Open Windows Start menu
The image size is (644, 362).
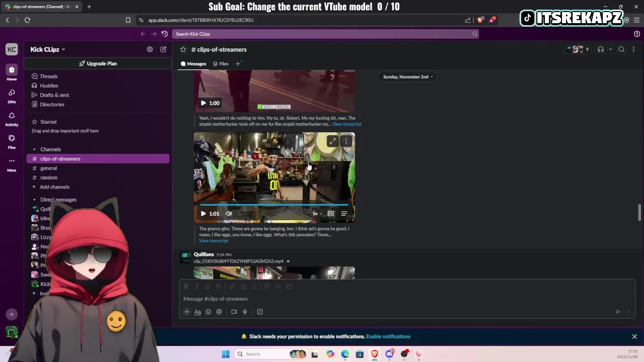pyautogui.click(x=225, y=354)
